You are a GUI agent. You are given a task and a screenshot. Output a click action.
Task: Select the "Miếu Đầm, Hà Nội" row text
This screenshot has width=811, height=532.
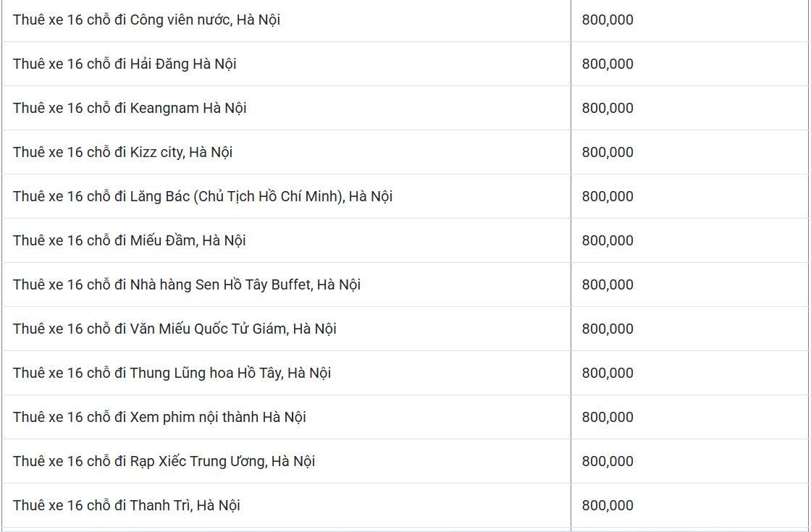coord(129,240)
